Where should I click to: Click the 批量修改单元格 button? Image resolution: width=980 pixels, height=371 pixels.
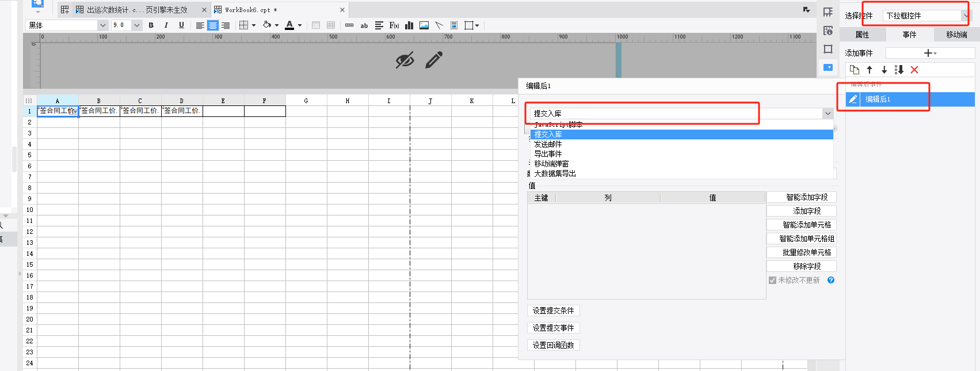click(801, 252)
